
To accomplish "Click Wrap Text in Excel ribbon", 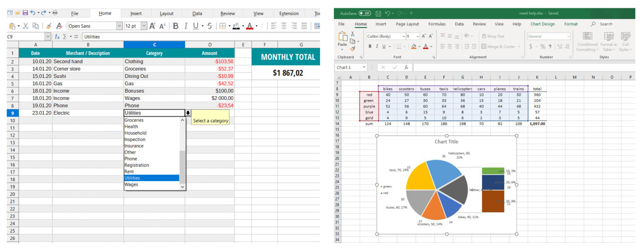I will pos(493,36).
